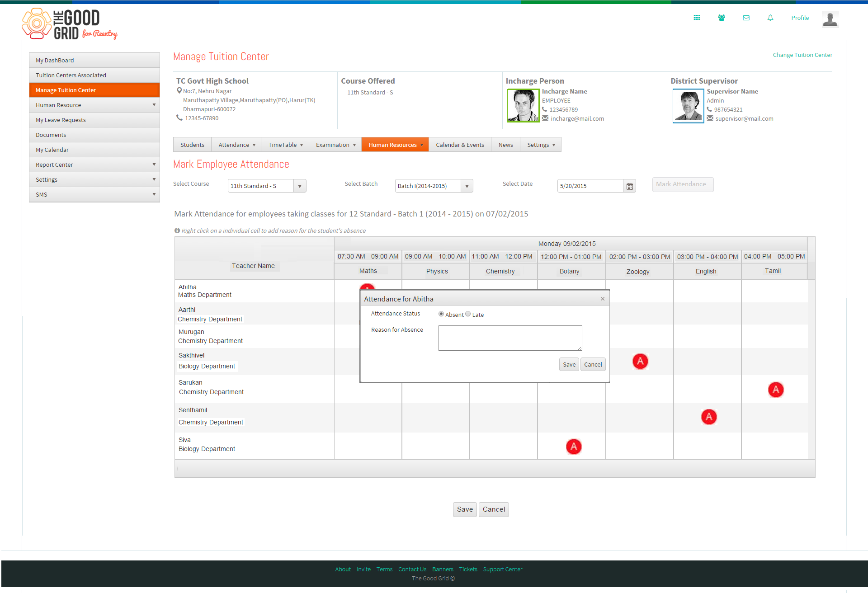Open the Contact Us footer link
Viewport: 868px width, 593px height.
(x=412, y=569)
